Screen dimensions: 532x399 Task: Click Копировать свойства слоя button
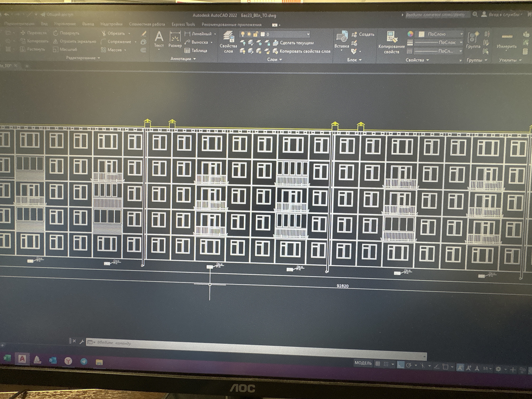(x=302, y=51)
